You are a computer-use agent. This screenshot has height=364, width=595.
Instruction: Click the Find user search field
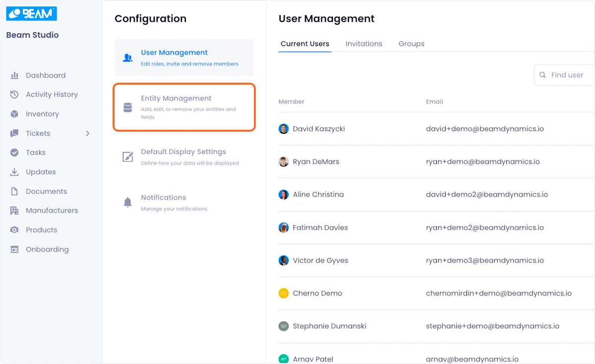[565, 75]
